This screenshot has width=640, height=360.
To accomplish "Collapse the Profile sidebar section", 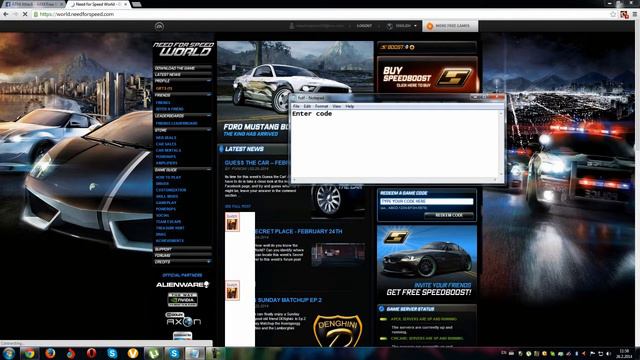I will [209, 81].
